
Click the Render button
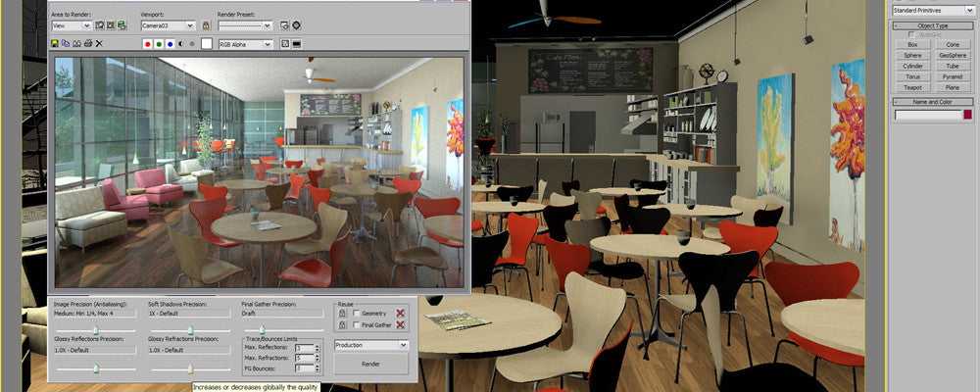tap(371, 364)
